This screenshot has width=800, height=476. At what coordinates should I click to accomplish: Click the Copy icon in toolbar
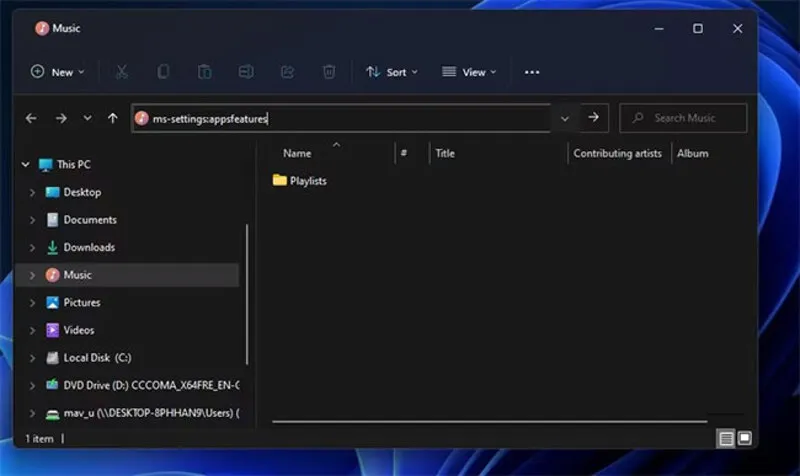pyautogui.click(x=163, y=72)
